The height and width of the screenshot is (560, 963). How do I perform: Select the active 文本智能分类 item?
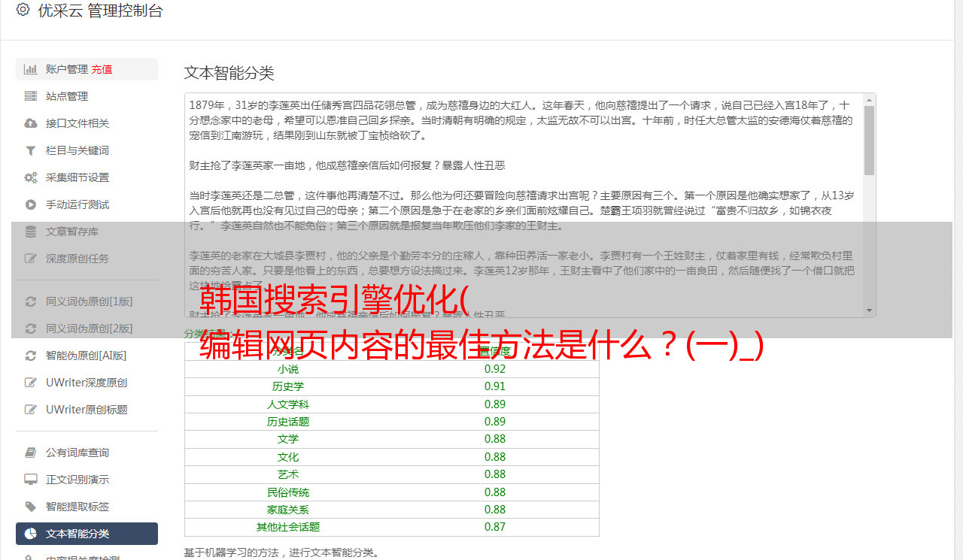click(87, 534)
